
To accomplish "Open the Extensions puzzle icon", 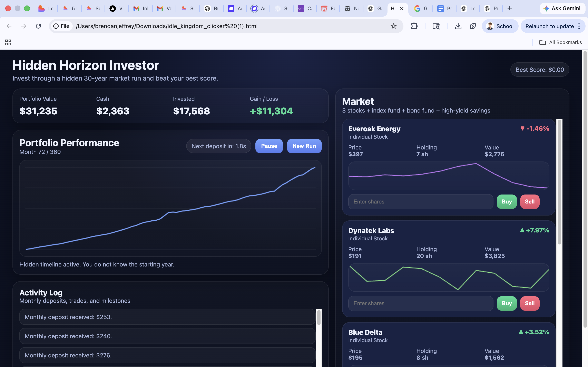I will [414, 26].
